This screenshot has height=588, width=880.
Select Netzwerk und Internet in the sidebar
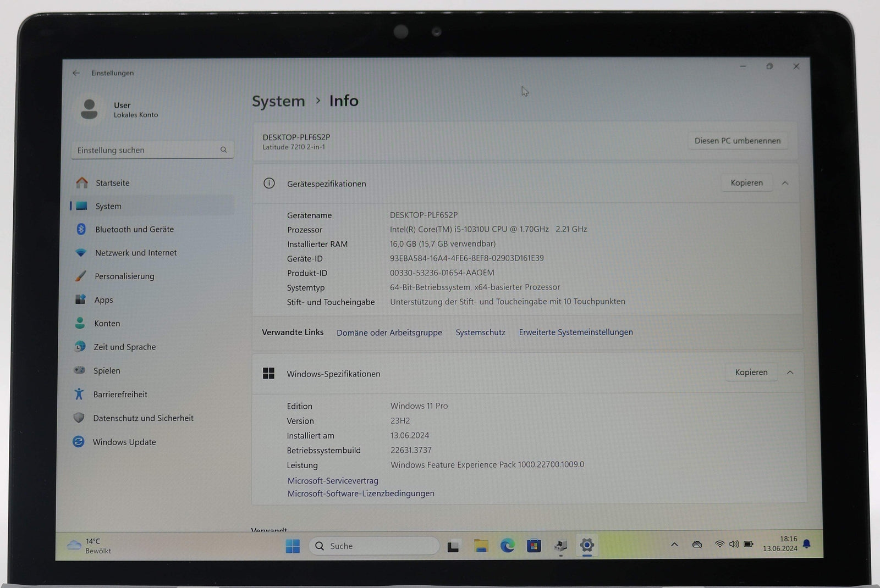pyautogui.click(x=135, y=252)
